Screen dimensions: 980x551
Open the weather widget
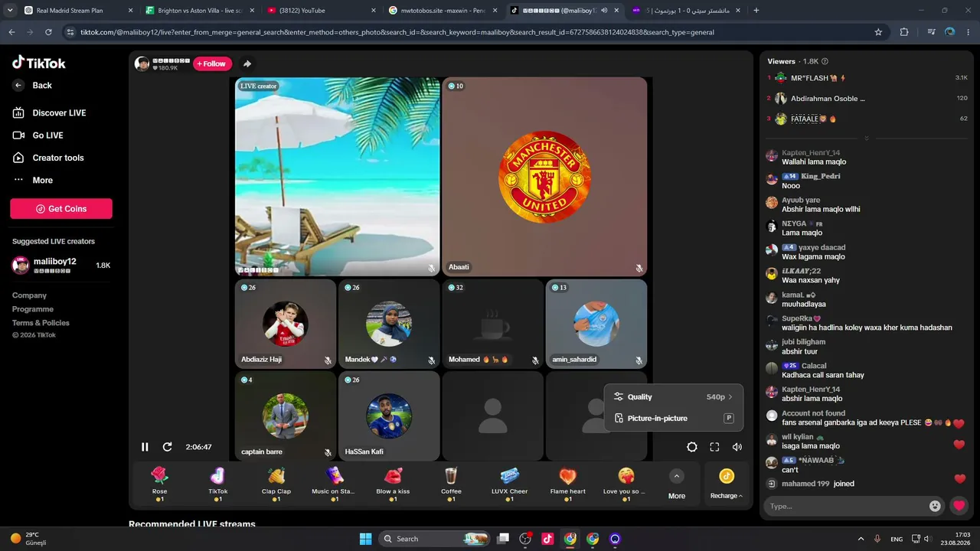click(28, 539)
